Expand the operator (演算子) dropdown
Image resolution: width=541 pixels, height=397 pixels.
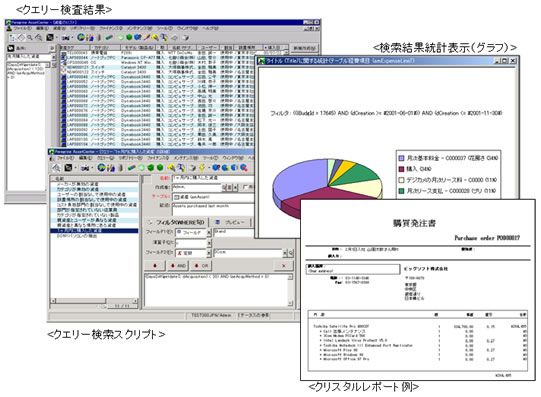(209, 243)
